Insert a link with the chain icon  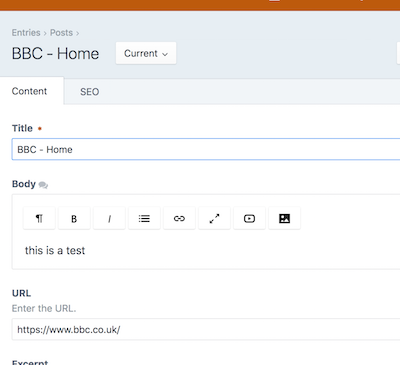click(x=179, y=218)
